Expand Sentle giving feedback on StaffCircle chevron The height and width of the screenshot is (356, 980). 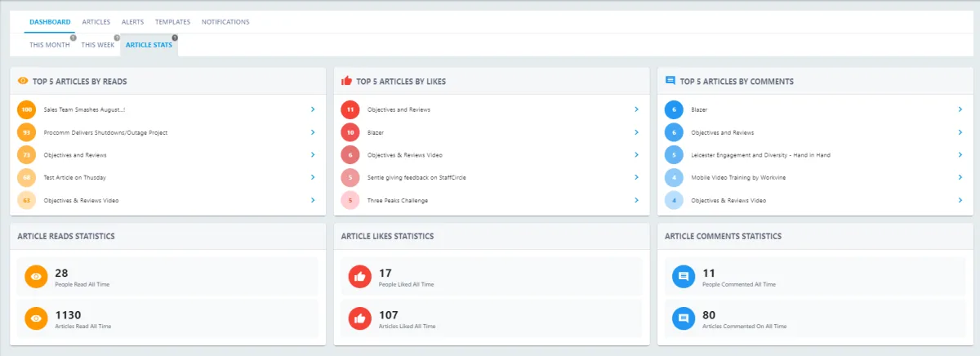pos(636,177)
